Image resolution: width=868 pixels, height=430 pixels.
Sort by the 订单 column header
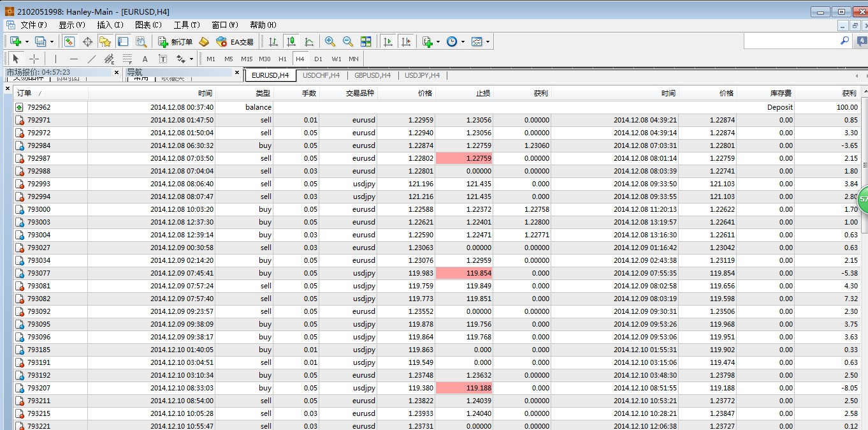point(50,93)
